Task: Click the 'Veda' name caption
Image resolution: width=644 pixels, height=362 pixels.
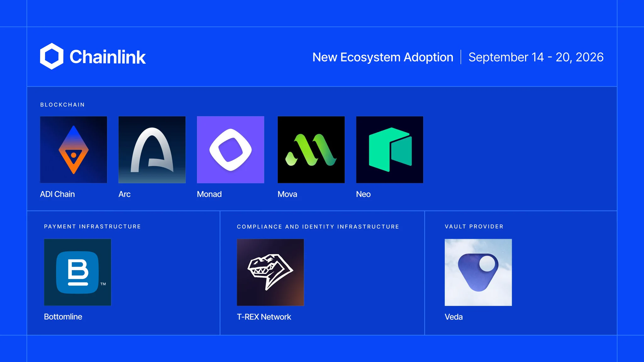Action: (x=453, y=317)
